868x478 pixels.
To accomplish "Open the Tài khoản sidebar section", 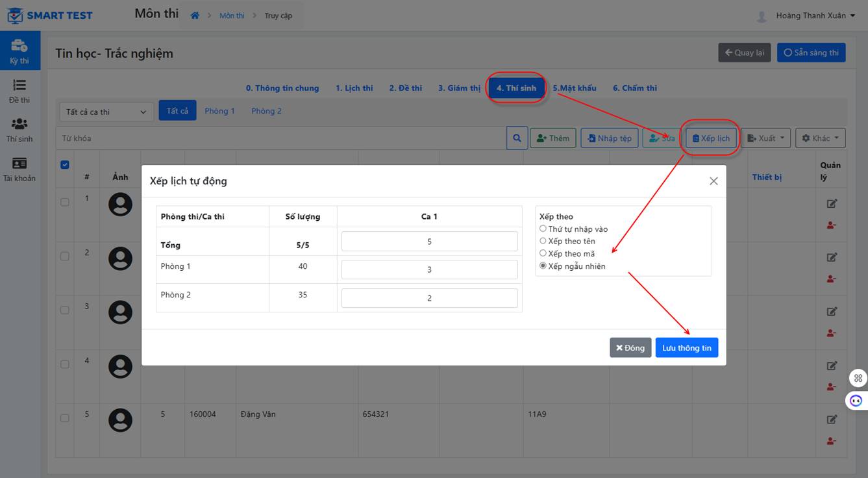I will point(19,170).
